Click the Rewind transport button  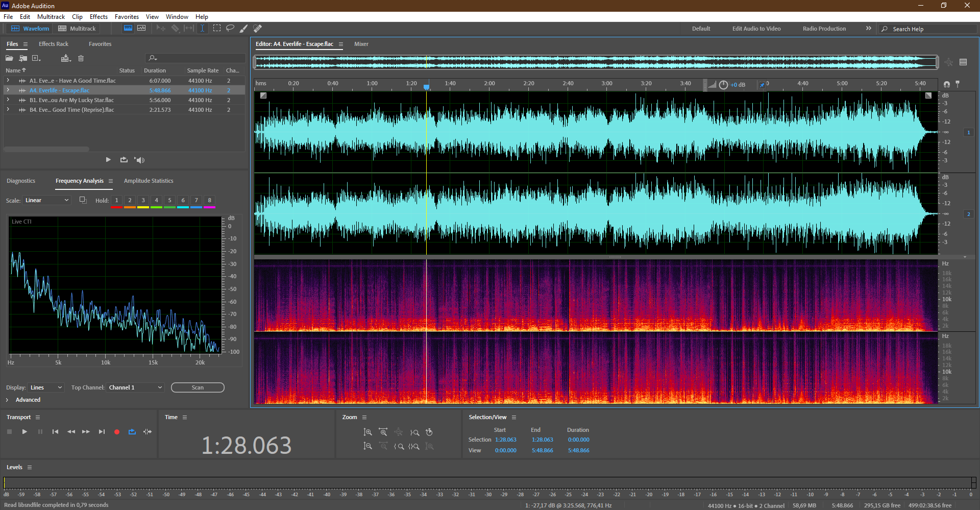(71, 432)
